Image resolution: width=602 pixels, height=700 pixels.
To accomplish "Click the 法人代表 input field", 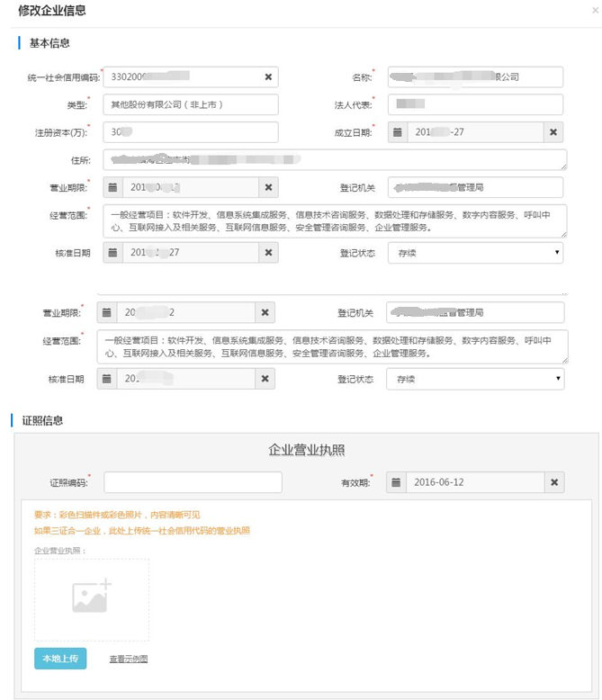I will click(475, 104).
